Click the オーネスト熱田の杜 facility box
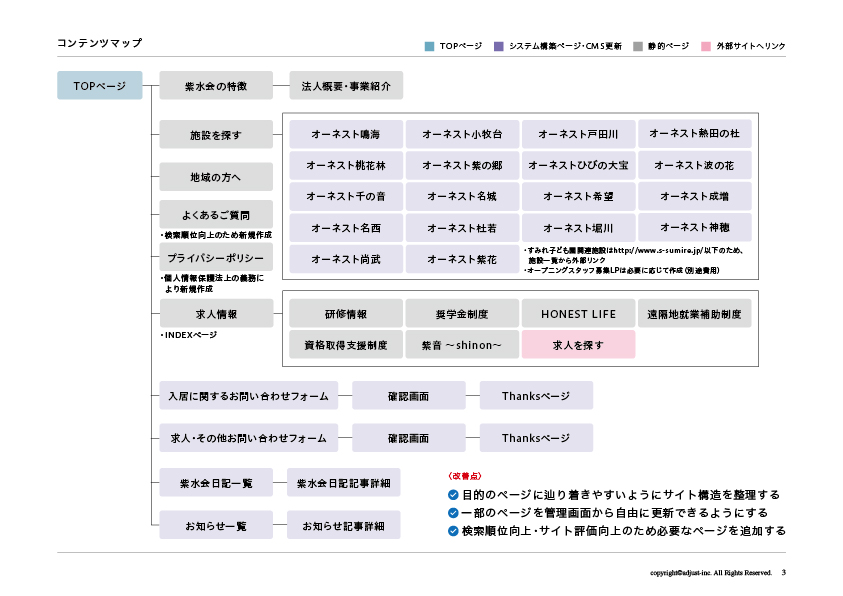 pyautogui.click(x=695, y=133)
